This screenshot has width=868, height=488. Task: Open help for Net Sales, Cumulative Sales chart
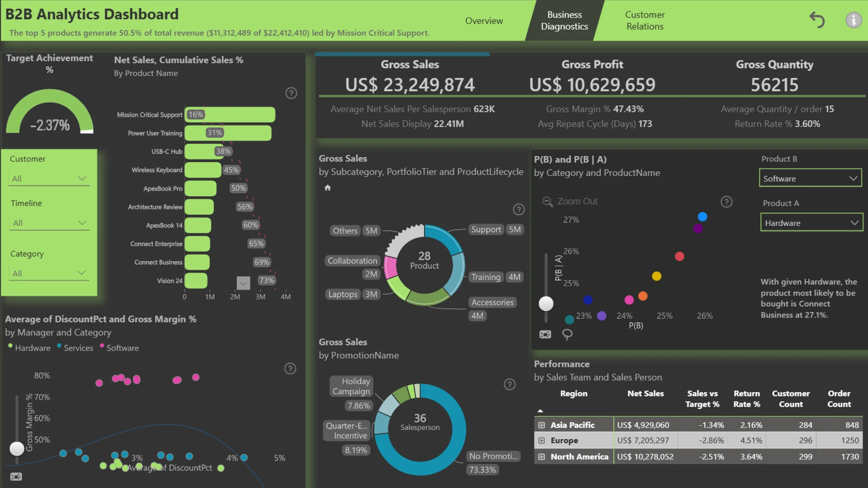coord(291,93)
